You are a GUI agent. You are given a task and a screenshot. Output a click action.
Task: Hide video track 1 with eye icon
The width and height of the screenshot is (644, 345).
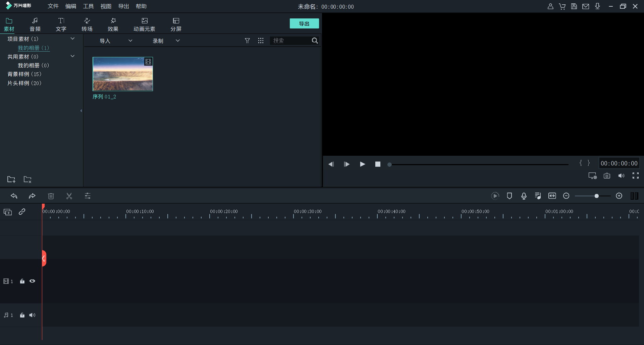(x=32, y=281)
